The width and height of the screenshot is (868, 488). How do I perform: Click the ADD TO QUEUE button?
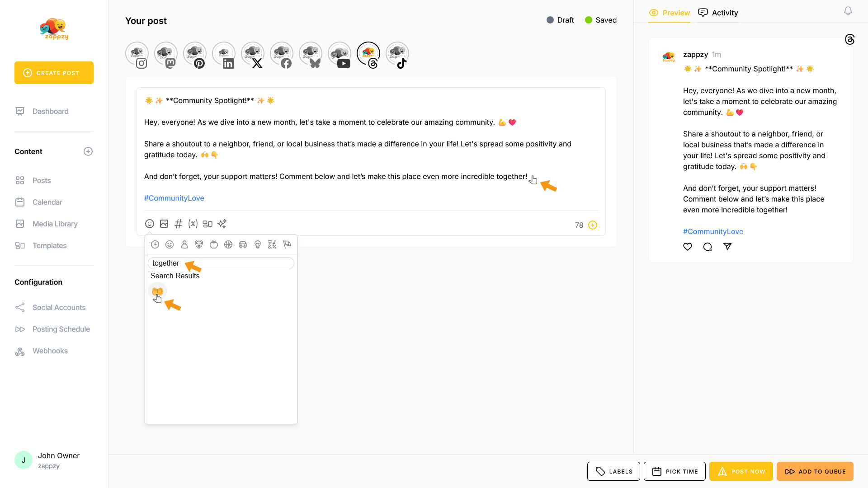pos(815,471)
